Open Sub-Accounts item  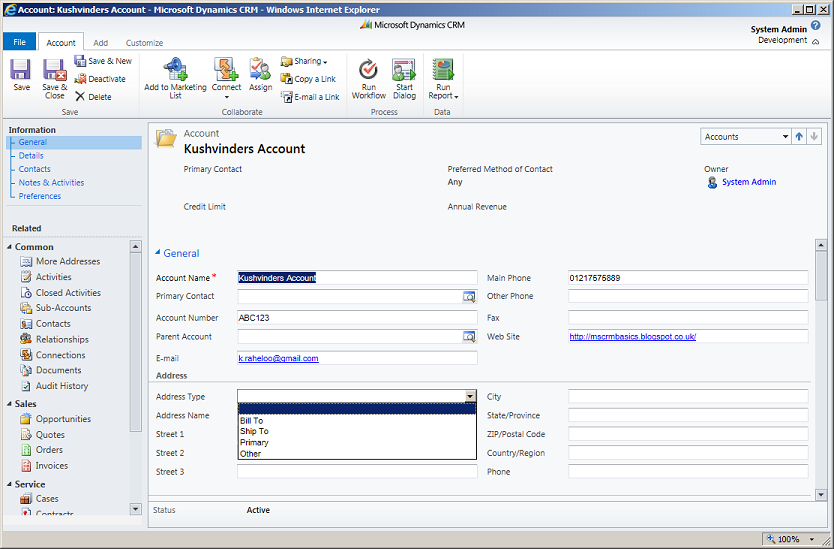pyautogui.click(x=55, y=307)
